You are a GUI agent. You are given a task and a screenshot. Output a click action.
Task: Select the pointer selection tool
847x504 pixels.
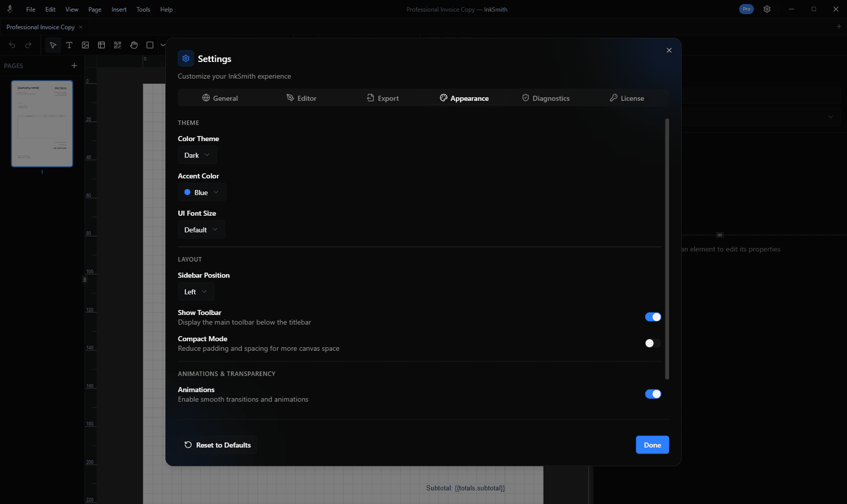[53, 45]
